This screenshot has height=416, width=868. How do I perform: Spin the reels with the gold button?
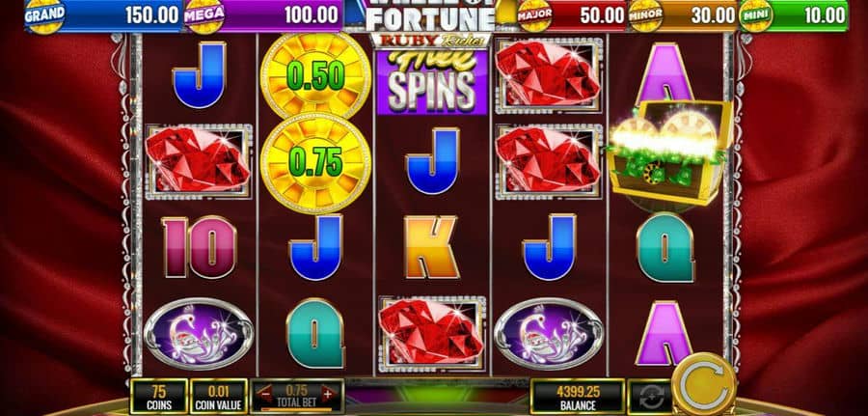point(704,384)
